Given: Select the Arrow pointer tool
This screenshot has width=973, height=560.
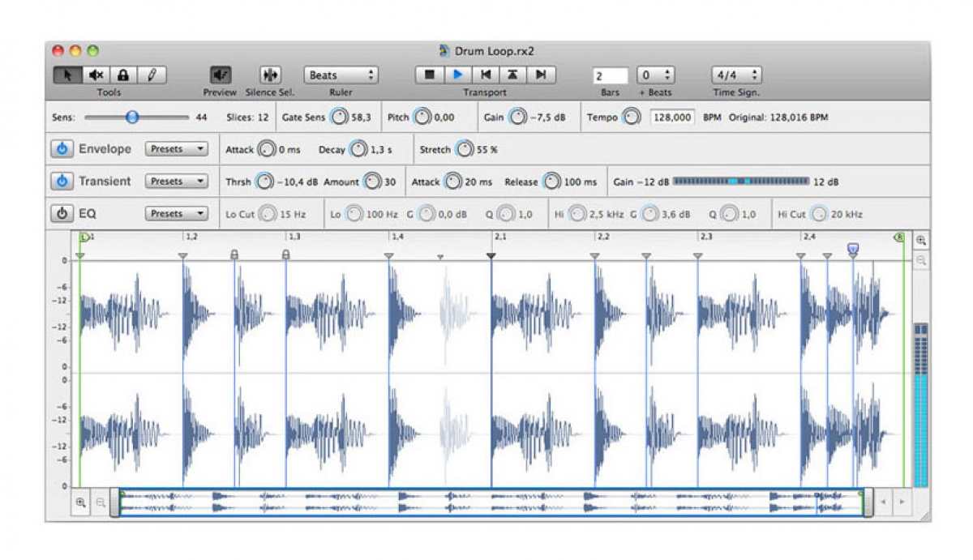Looking at the screenshot, I should [x=66, y=75].
